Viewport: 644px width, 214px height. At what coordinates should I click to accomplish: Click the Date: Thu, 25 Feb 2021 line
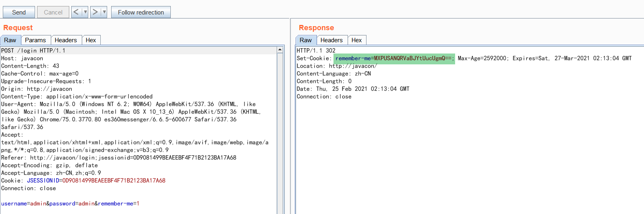tap(353, 89)
